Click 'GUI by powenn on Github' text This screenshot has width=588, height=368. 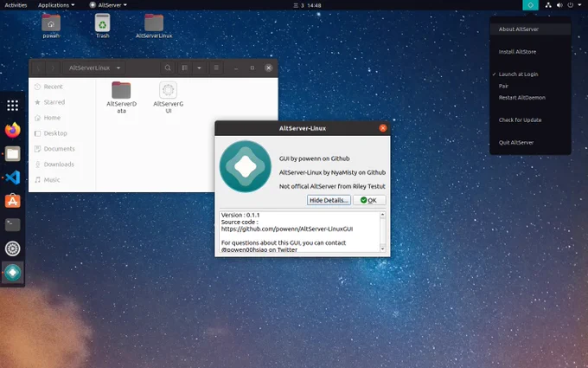click(x=314, y=158)
